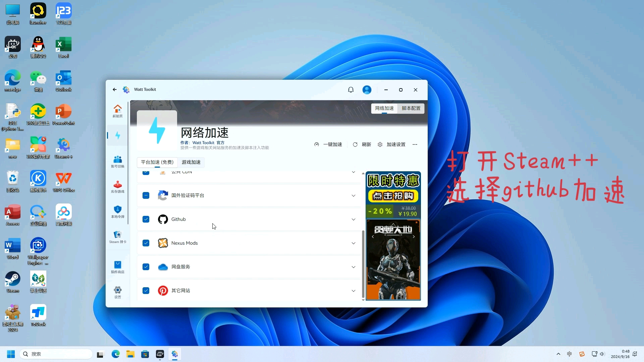Click the Windows Start button
This screenshot has width=644, height=362.
pos(11,354)
